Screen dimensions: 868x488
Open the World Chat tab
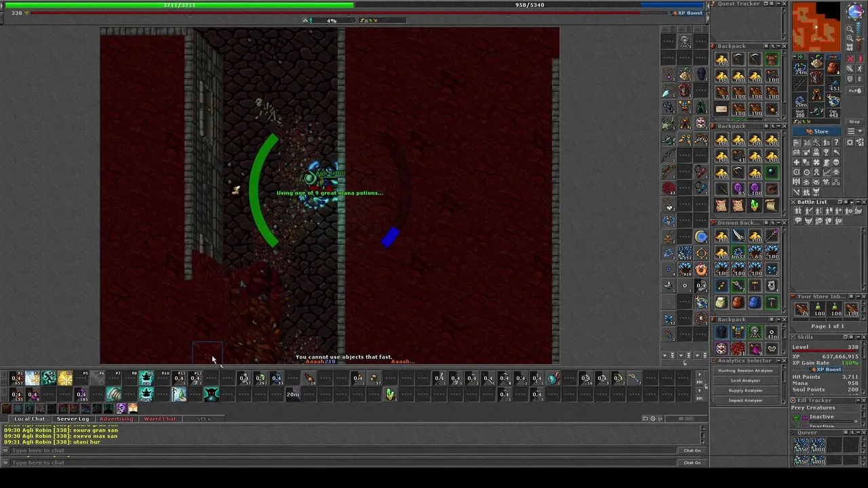[159, 419]
